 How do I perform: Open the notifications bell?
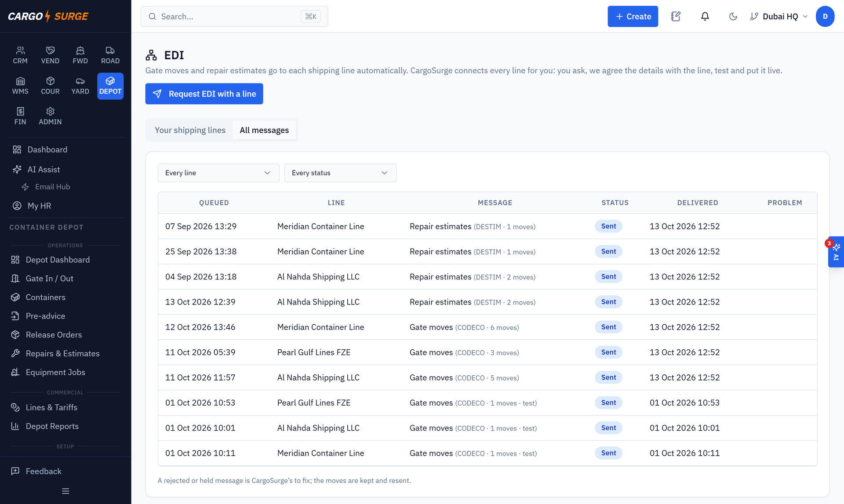705,16
